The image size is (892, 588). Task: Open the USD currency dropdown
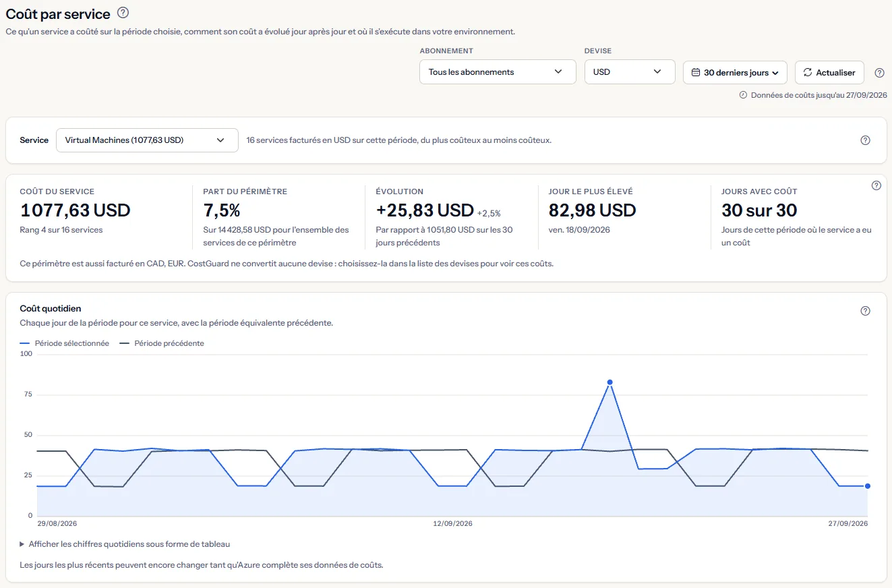(x=630, y=72)
